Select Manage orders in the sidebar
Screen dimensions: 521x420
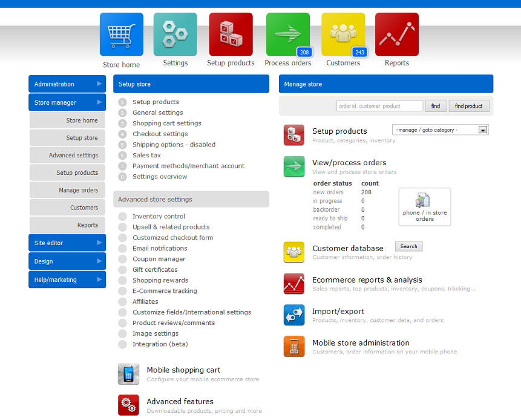tap(68, 190)
